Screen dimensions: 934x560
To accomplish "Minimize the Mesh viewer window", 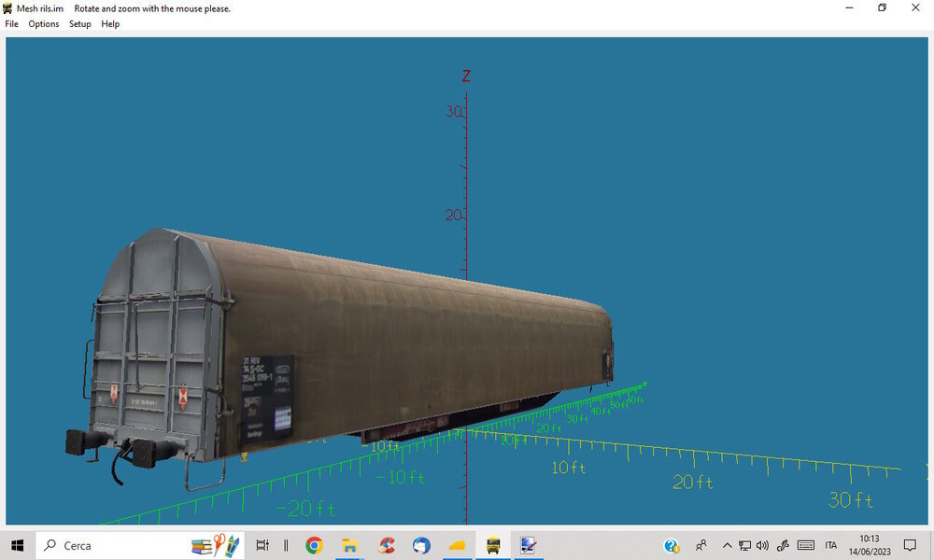I will tap(849, 7).
